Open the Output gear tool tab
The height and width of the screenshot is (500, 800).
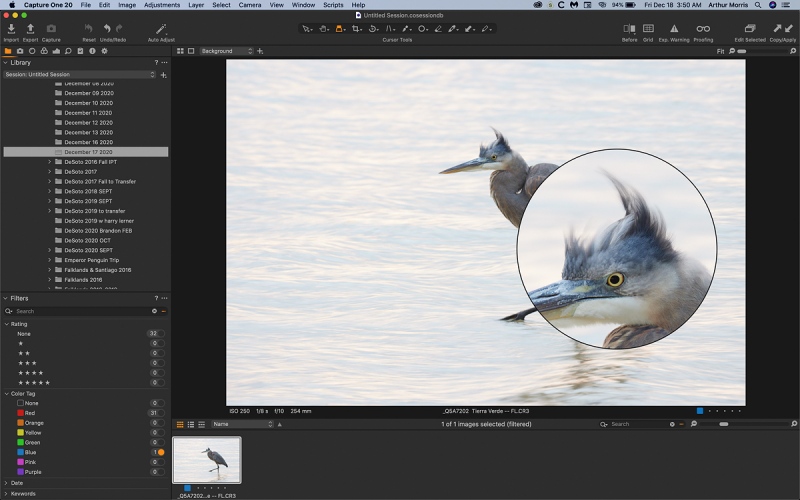coord(105,51)
